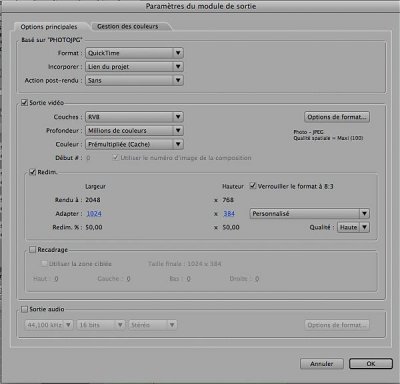Viewport: 400px width, 384px height.
Task: Click the Adapter width value 1024
Action: [x=94, y=214]
